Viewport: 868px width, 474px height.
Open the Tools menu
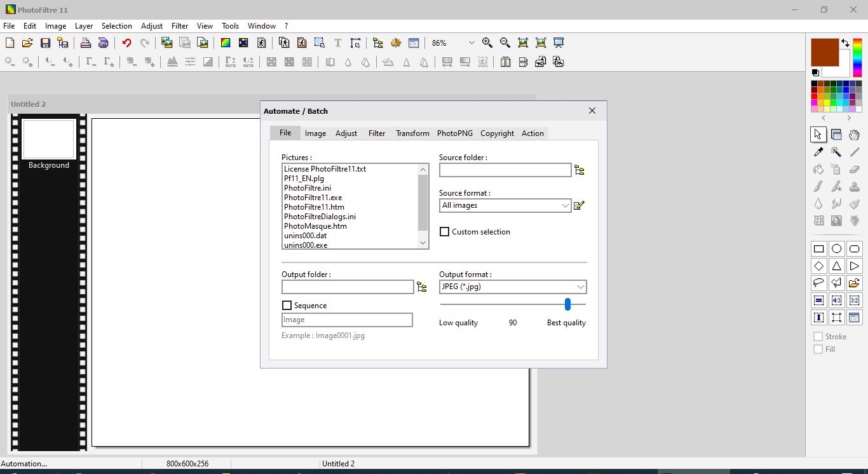click(x=230, y=26)
